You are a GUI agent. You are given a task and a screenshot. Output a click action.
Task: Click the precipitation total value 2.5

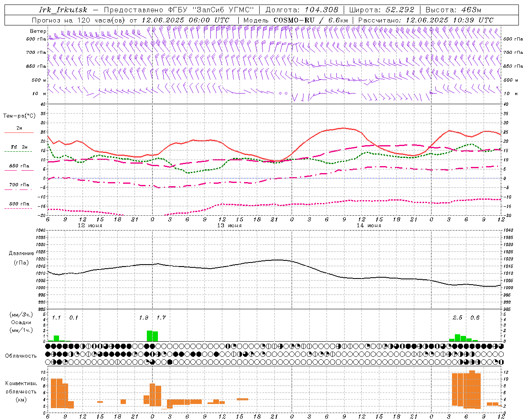(457, 318)
